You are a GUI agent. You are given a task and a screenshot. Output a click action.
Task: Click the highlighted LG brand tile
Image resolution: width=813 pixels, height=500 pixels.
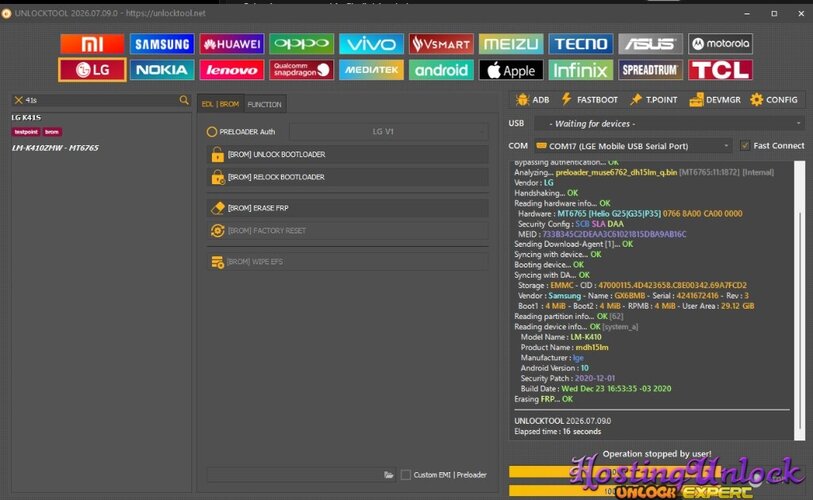(92, 70)
